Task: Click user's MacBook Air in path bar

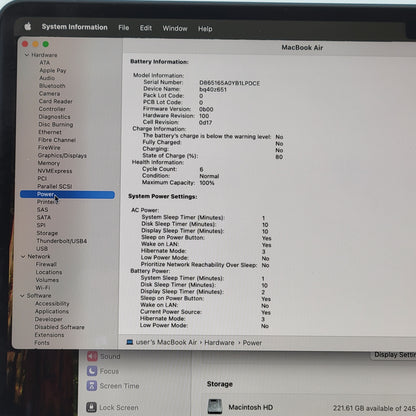Action: (166, 342)
